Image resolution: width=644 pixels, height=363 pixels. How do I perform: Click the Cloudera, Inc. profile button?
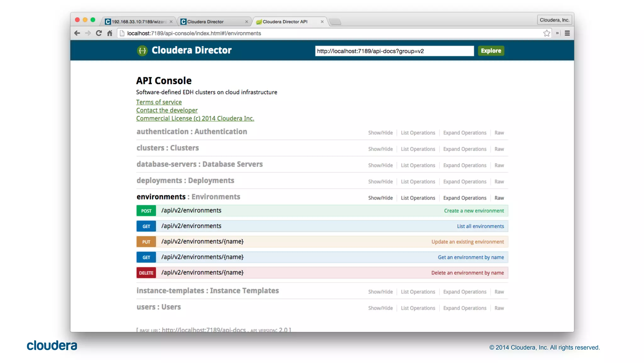click(555, 20)
